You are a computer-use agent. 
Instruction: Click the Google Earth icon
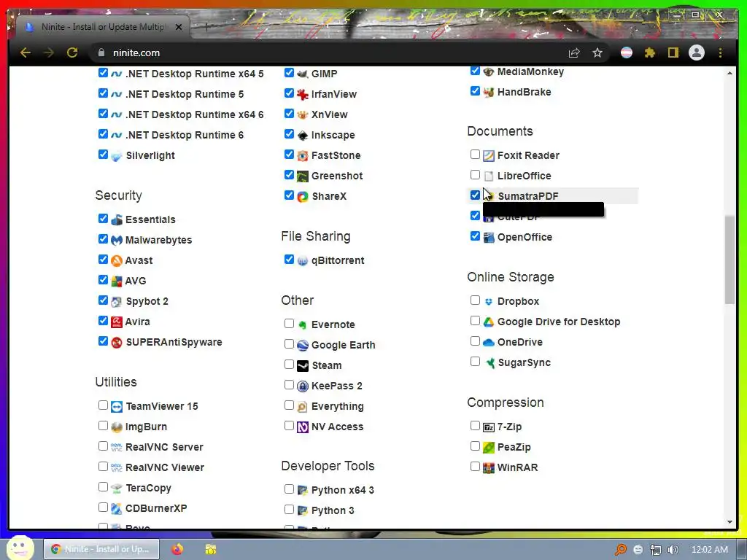coord(303,346)
